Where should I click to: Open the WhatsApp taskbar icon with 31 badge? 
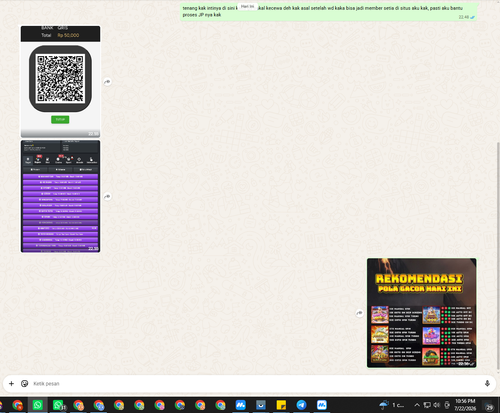59,405
